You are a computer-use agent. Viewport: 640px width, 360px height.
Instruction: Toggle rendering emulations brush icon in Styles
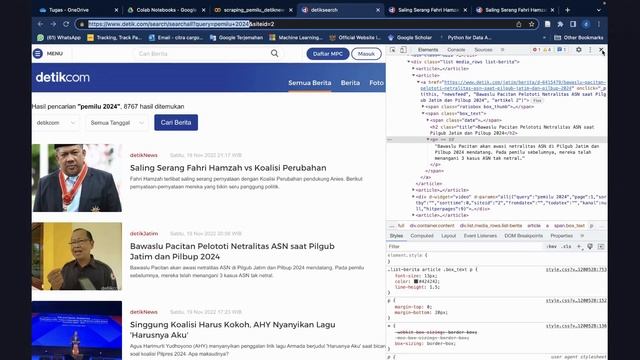pos(590,247)
